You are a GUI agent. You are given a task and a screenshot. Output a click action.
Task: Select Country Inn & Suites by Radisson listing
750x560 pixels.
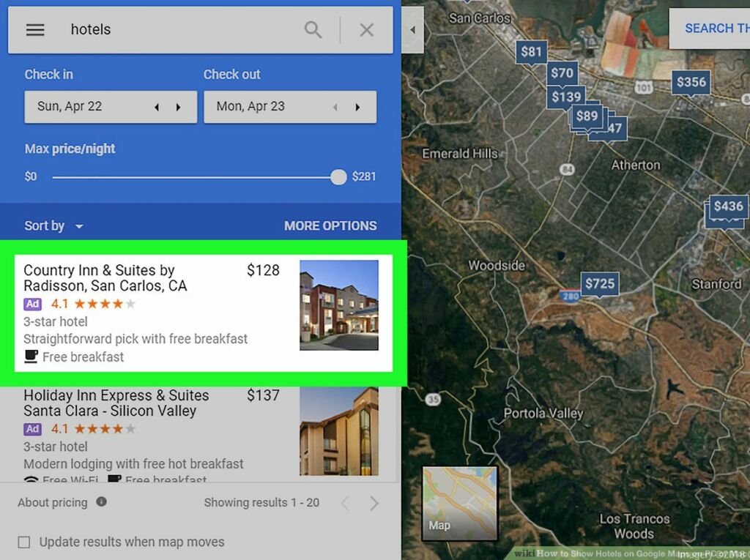click(204, 313)
